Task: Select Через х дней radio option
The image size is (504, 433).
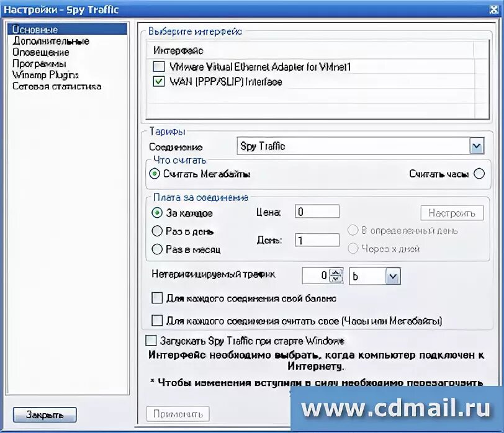Action: [x=353, y=248]
